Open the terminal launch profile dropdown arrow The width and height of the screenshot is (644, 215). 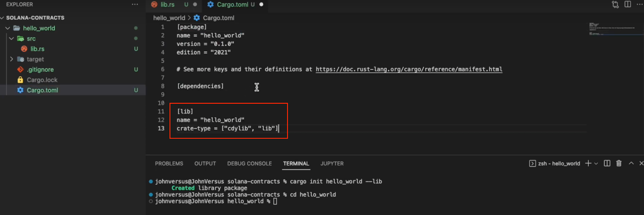(596, 163)
